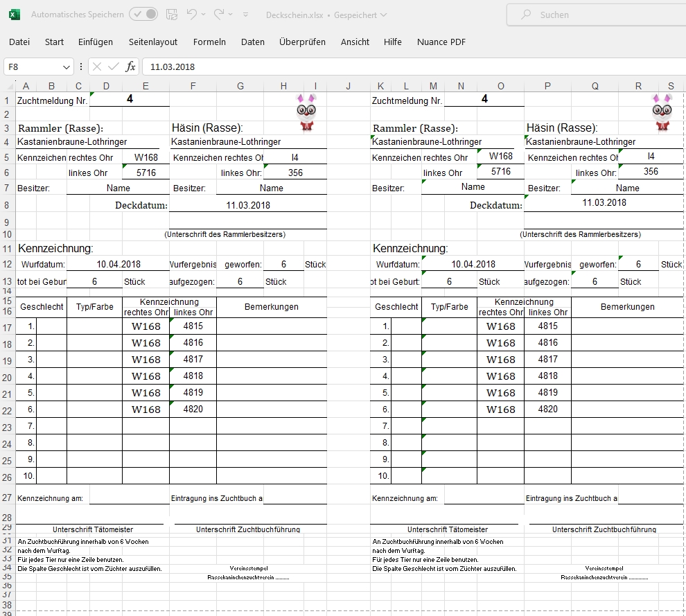Switch to the Start tab
This screenshot has height=616, width=686.
coord(54,42)
